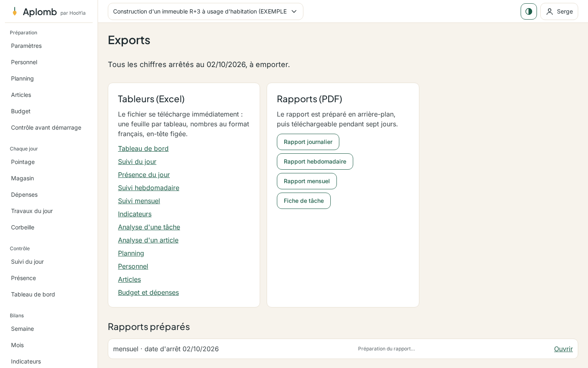Viewport: 588px width, 368px height.
Task: Download the Articles Excel export
Action: click(x=129, y=279)
